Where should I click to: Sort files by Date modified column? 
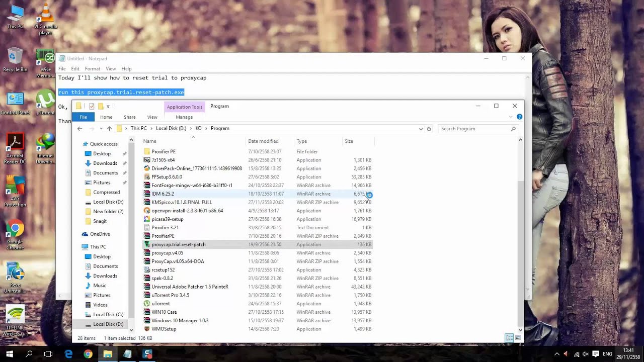tap(271, 141)
